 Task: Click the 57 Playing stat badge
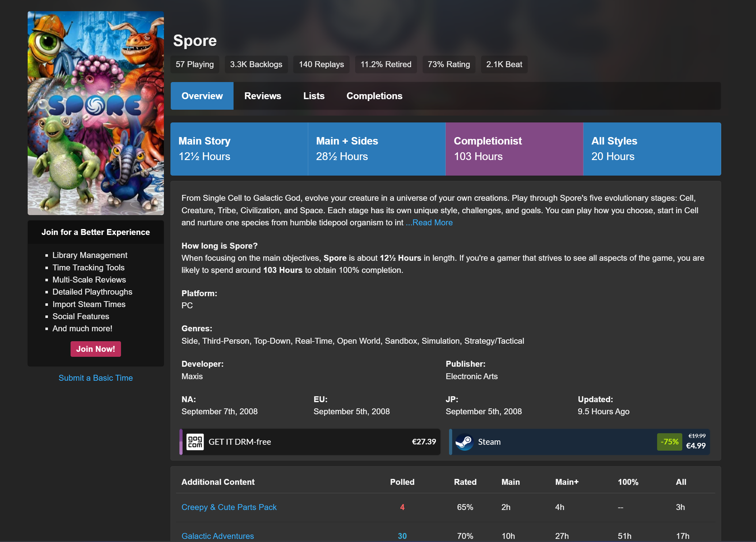point(195,64)
